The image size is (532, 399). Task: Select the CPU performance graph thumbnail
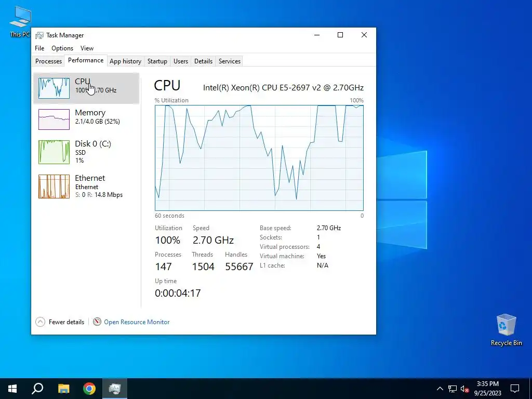tap(54, 88)
